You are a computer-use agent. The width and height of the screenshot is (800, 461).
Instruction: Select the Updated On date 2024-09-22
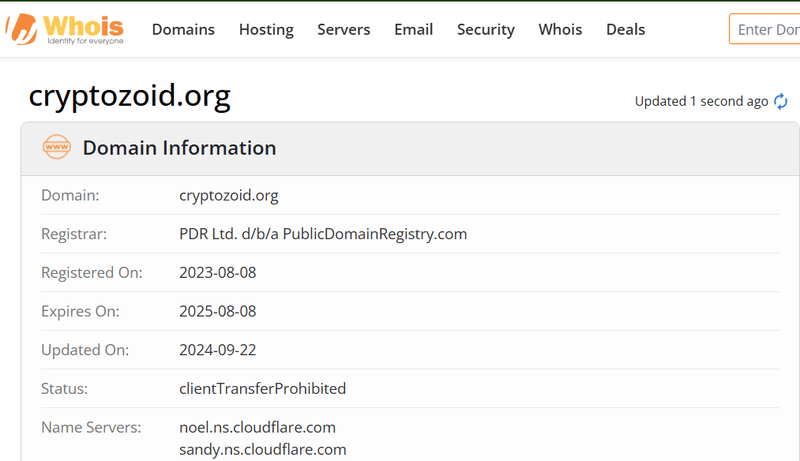pyautogui.click(x=218, y=350)
